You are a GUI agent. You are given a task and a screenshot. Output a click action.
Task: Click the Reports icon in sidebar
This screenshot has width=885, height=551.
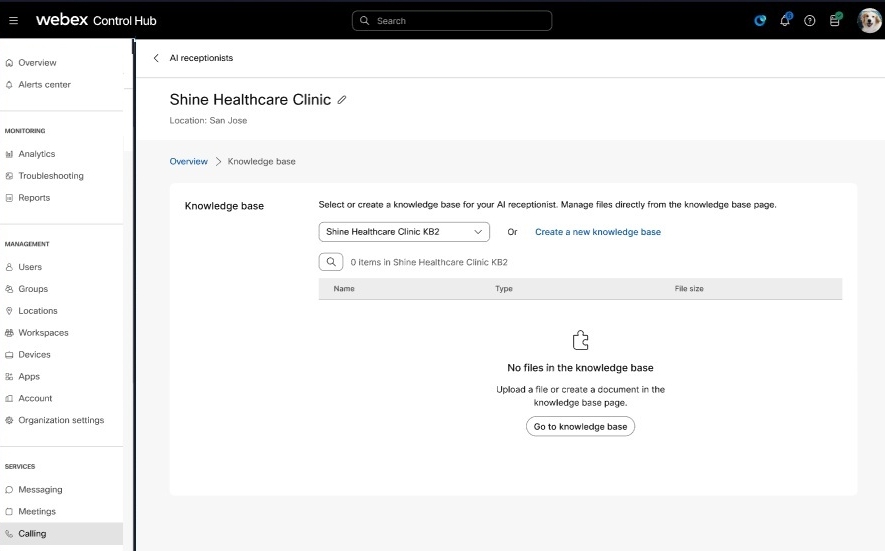(x=9, y=198)
